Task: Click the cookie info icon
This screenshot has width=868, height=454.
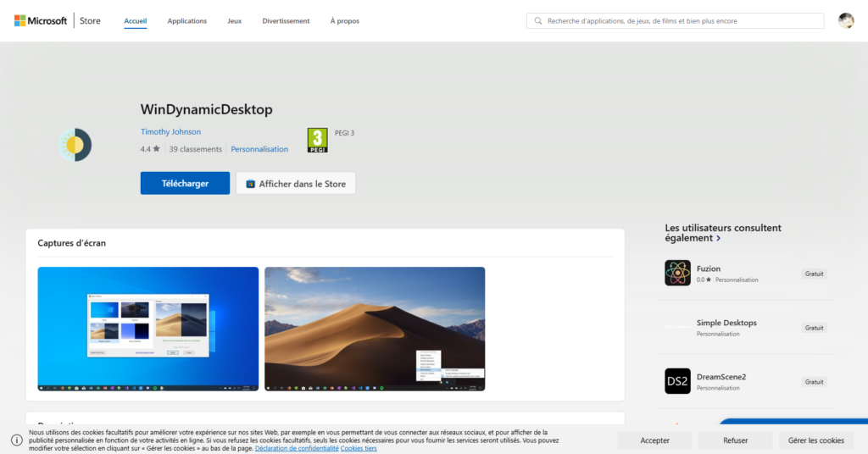Action: tap(17, 440)
